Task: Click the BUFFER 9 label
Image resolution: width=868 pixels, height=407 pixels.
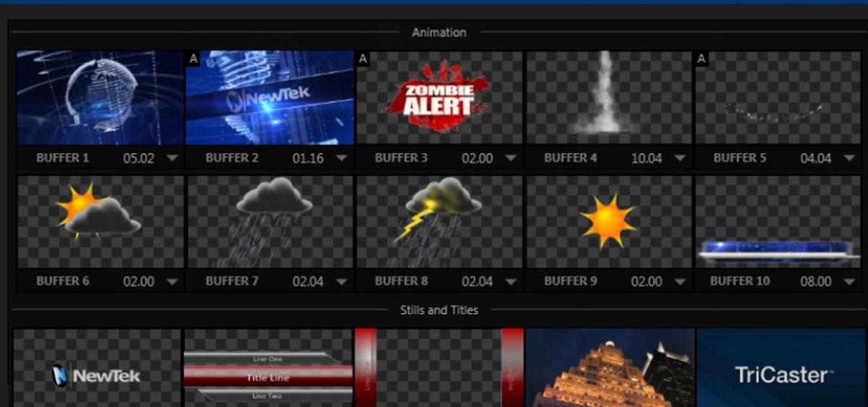Action: [x=571, y=281]
